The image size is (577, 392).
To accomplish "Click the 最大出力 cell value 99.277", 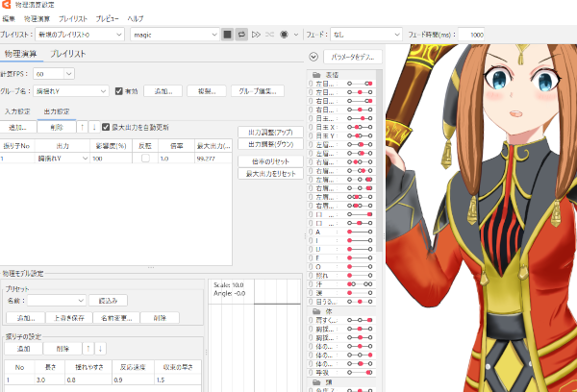I will click(x=213, y=159).
